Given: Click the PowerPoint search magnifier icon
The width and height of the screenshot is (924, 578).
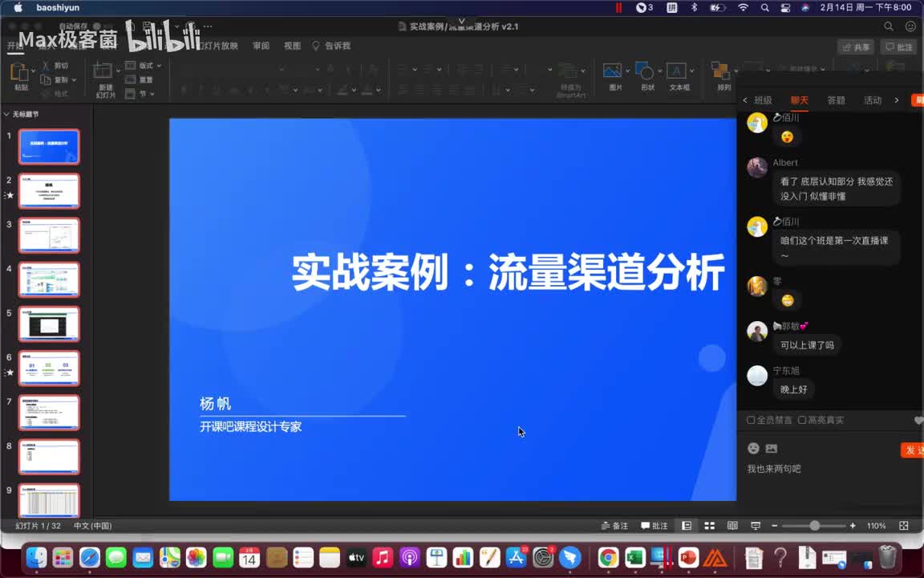Looking at the screenshot, I should pyautogui.click(x=888, y=26).
